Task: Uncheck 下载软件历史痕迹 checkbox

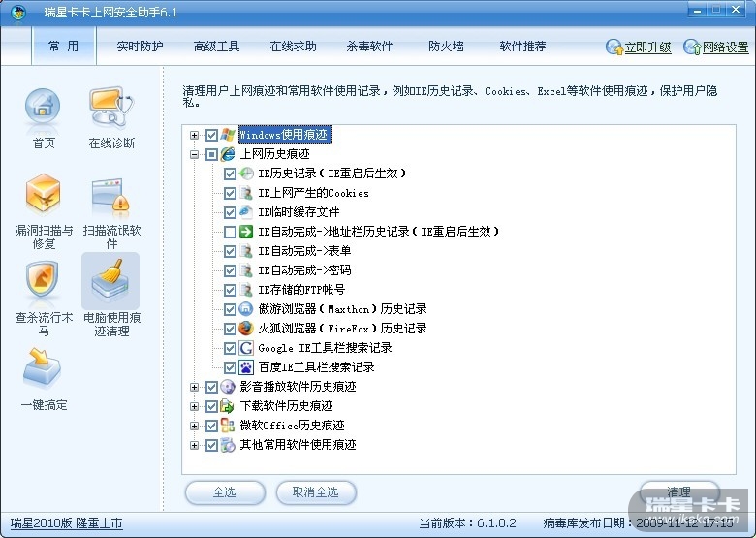Action: (211, 406)
